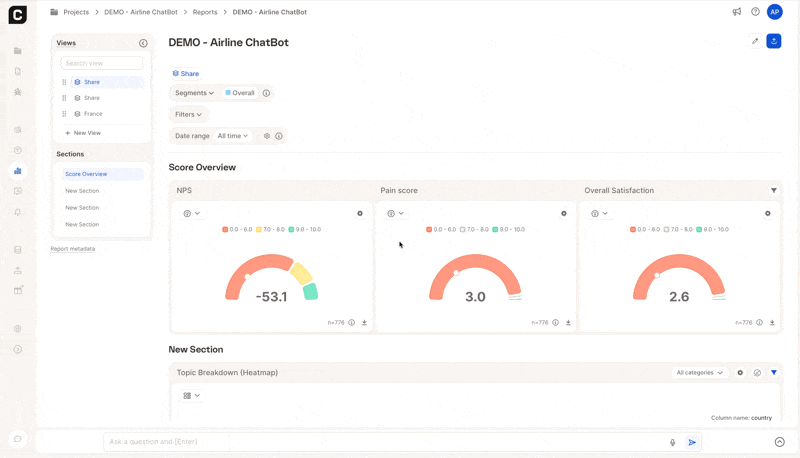
Task: Click the Search view input field
Action: tap(101, 63)
